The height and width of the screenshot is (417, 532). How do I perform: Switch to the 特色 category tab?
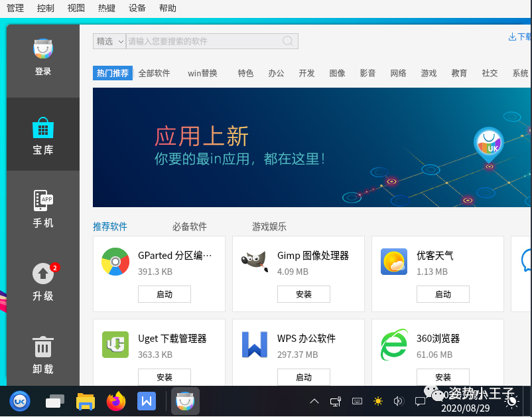coord(245,73)
